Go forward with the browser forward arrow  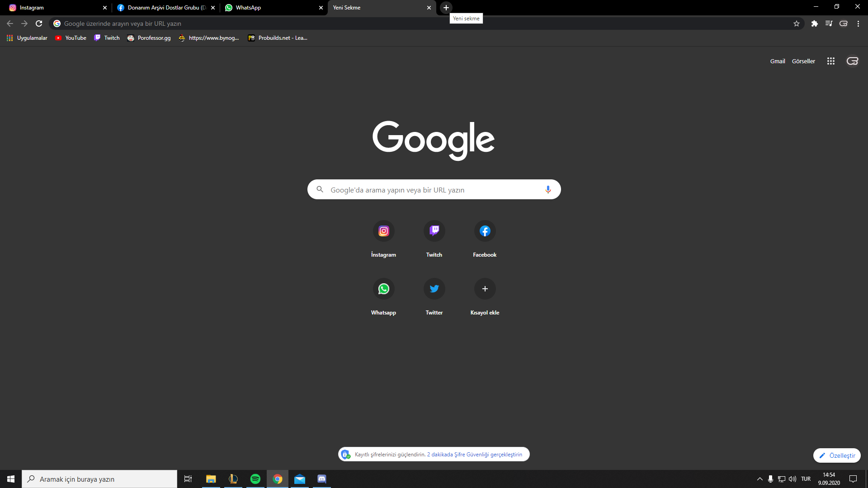tap(24, 23)
